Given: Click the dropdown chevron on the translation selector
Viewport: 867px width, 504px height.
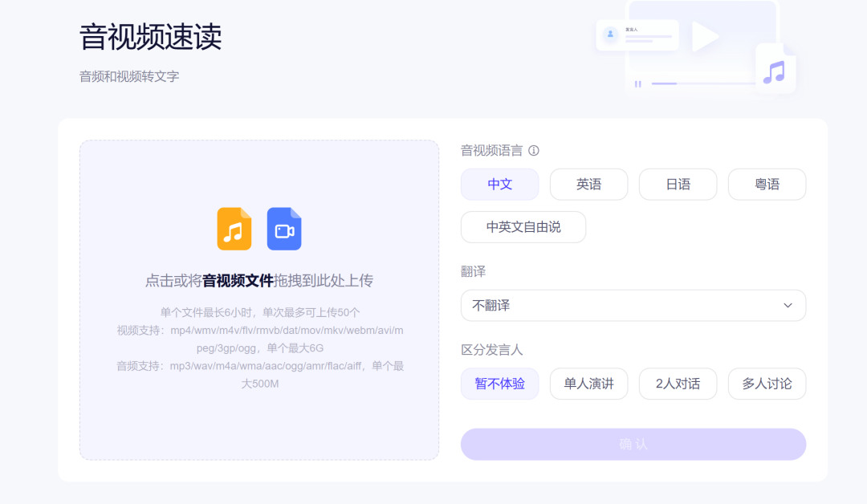Looking at the screenshot, I should 788,306.
